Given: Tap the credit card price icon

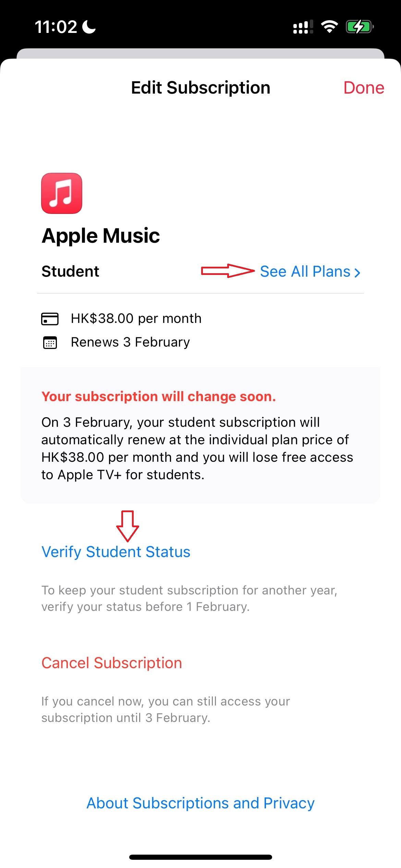Looking at the screenshot, I should pos(50,319).
